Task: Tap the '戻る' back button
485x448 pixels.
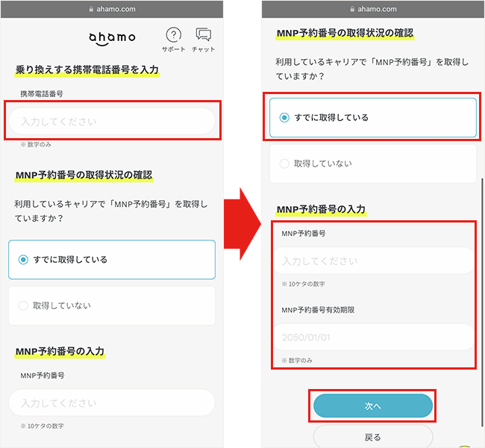Action: [373, 437]
